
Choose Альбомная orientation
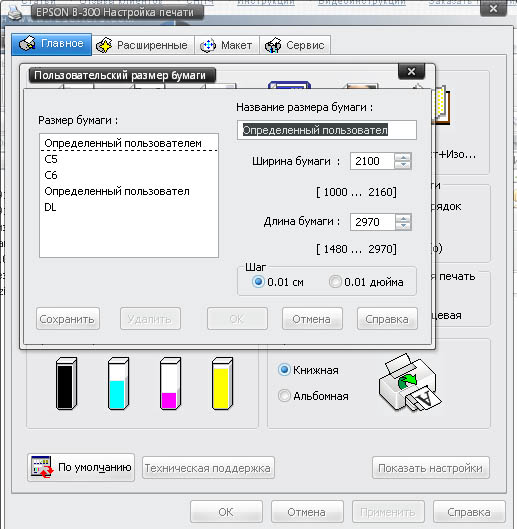(x=284, y=395)
